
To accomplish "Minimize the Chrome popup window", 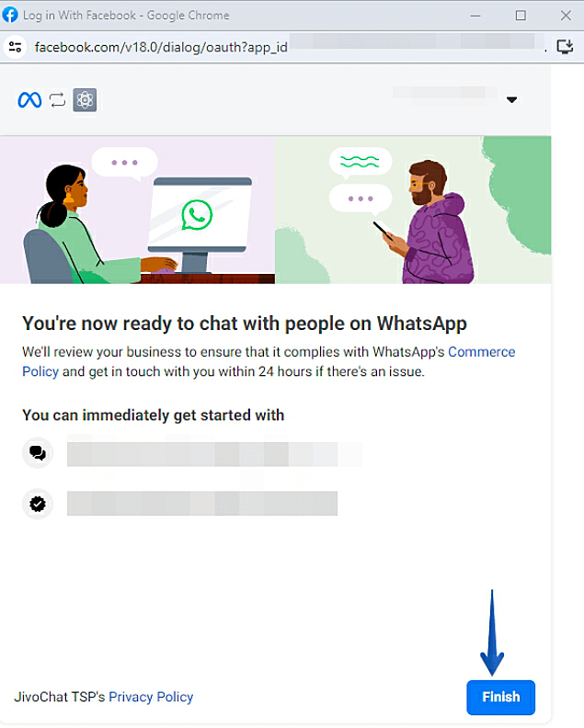I will click(475, 16).
